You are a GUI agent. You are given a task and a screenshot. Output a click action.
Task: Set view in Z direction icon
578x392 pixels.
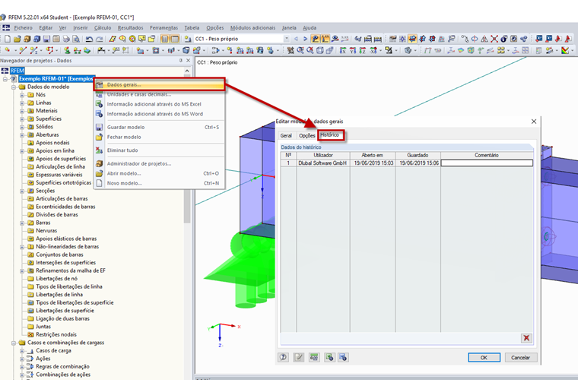click(x=362, y=50)
